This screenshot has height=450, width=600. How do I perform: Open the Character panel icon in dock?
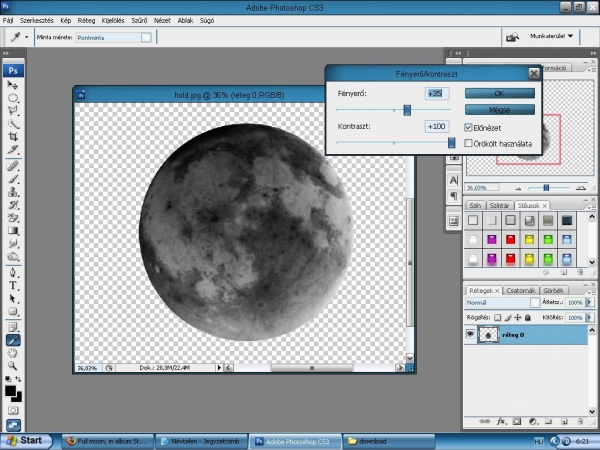coord(454,180)
